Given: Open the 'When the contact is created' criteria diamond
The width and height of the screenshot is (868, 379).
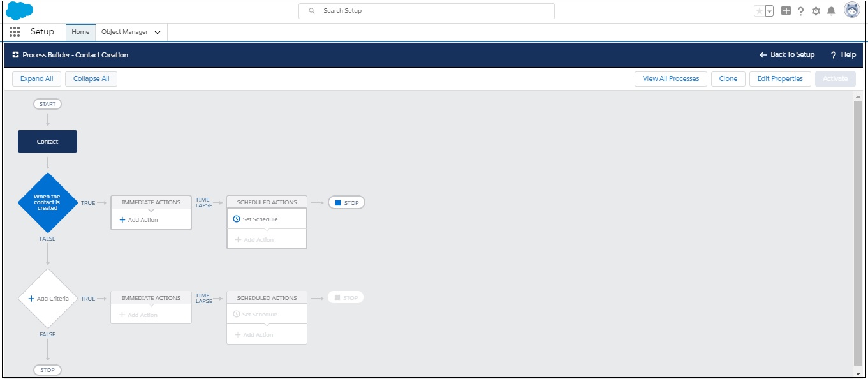Looking at the screenshot, I should [47, 203].
